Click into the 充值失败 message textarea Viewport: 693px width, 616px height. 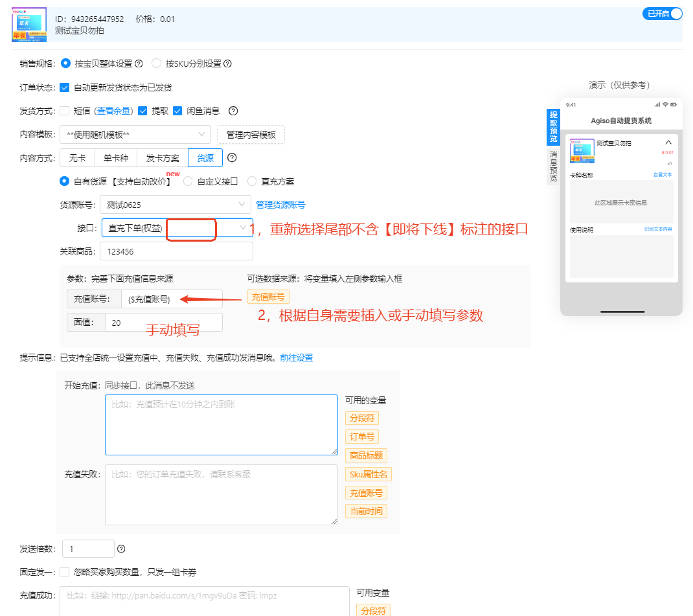coord(222,495)
